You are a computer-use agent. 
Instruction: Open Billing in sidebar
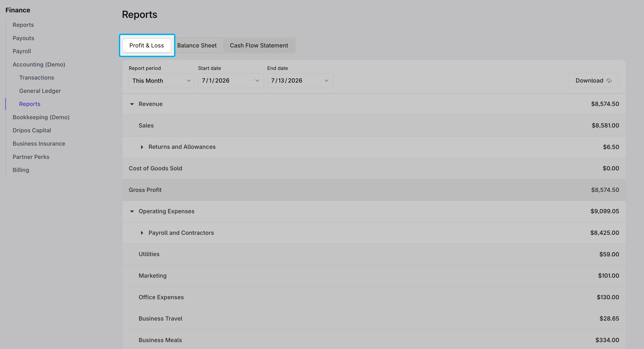(21, 170)
